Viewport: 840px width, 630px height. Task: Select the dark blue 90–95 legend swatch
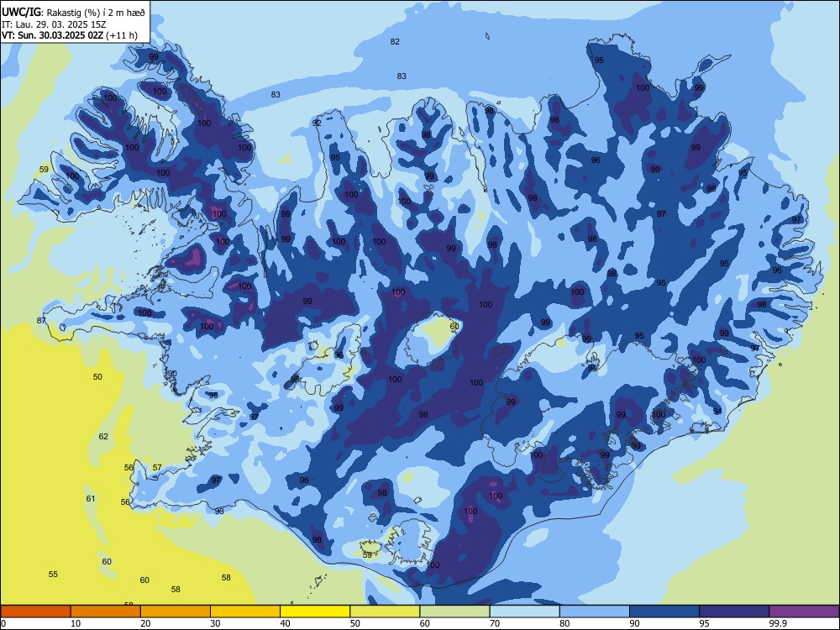point(664,612)
